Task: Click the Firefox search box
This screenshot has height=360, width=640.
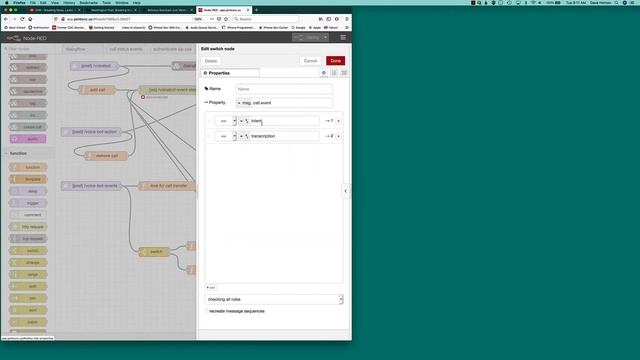Action: pyautogui.click(x=265, y=19)
